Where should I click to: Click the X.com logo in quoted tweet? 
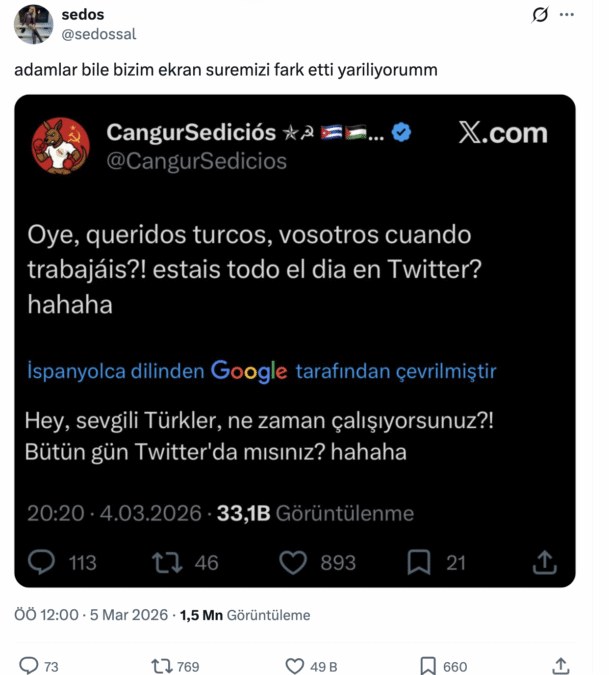502,134
